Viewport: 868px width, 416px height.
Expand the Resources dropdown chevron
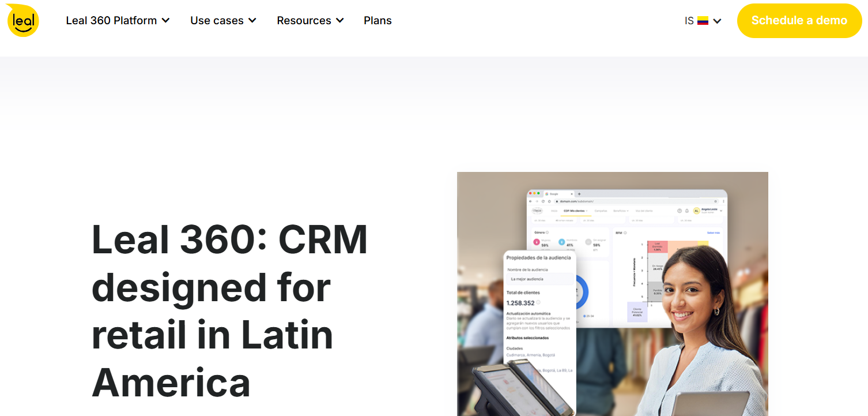[340, 21]
